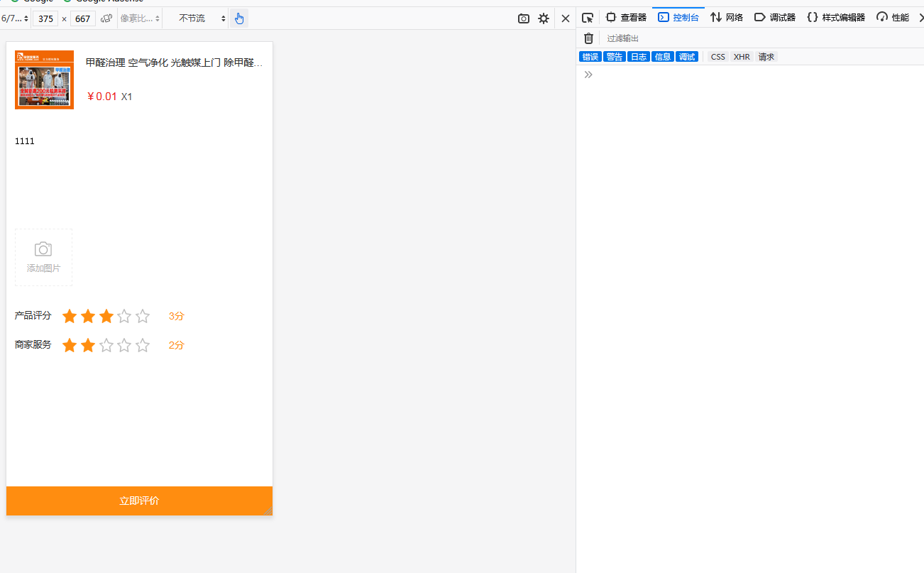The image size is (924, 573).
Task: Click quantity text X1
Action: click(127, 97)
